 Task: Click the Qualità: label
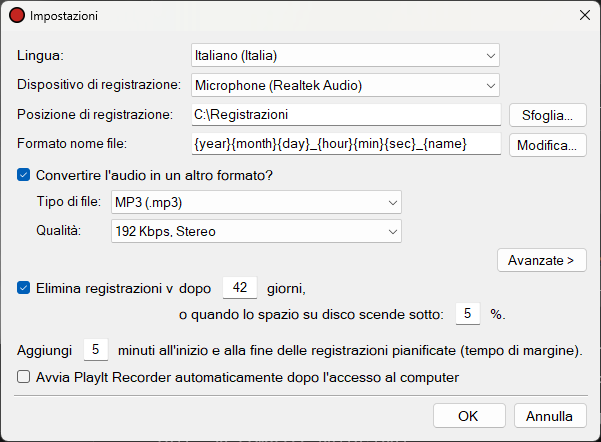[58, 230]
